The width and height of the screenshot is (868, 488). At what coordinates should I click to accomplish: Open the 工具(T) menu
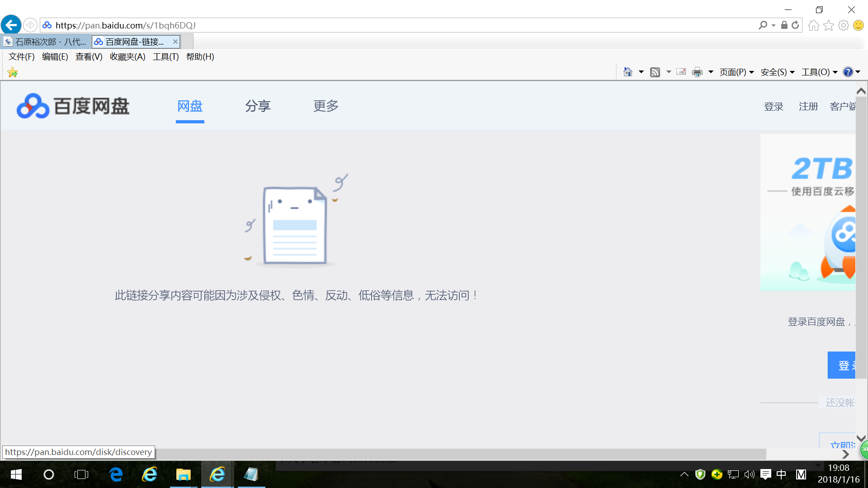tap(166, 56)
